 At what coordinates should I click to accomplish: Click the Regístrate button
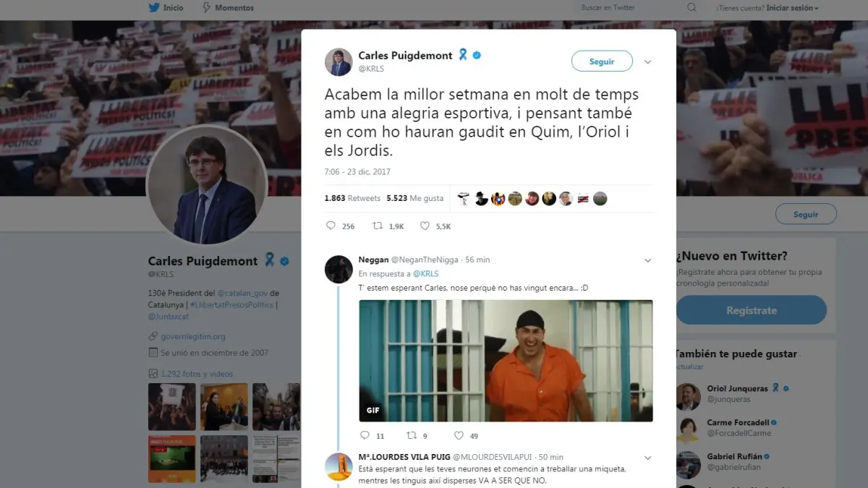751,310
